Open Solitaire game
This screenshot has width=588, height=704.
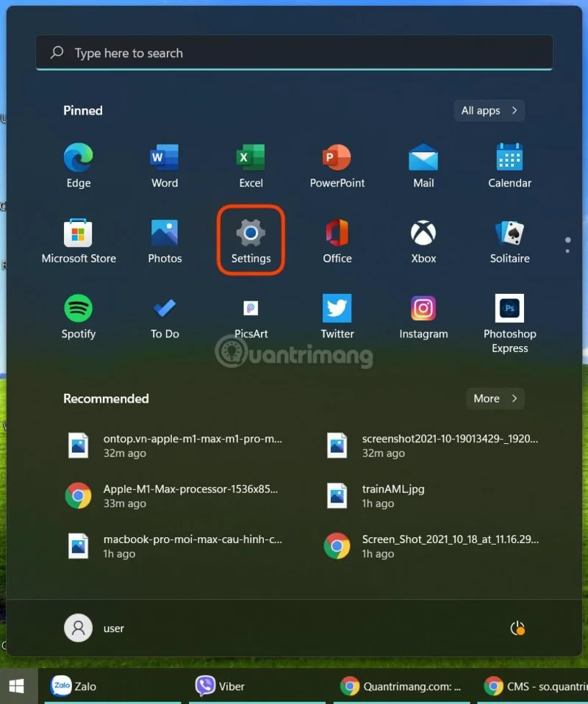[x=509, y=241]
